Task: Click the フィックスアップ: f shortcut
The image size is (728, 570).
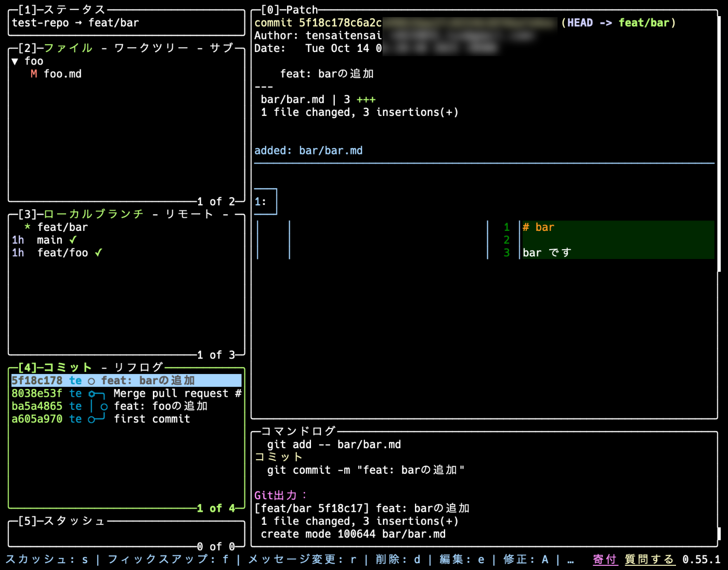Action: click(168, 560)
